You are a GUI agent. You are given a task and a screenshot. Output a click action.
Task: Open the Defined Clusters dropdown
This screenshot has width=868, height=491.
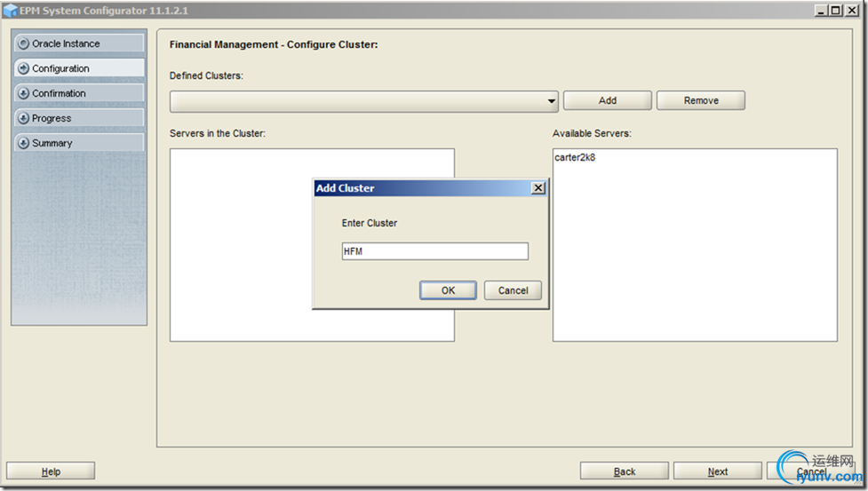[x=551, y=101]
